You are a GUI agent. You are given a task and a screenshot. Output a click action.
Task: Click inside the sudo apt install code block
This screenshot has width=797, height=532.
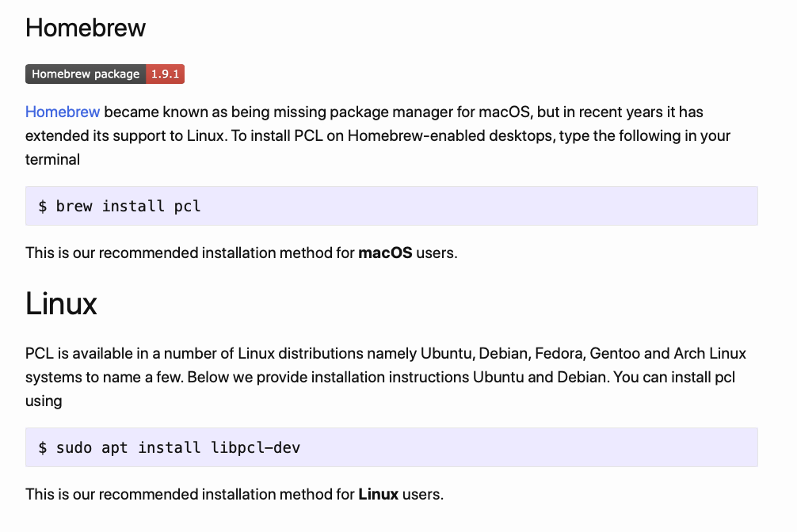click(x=515, y=448)
